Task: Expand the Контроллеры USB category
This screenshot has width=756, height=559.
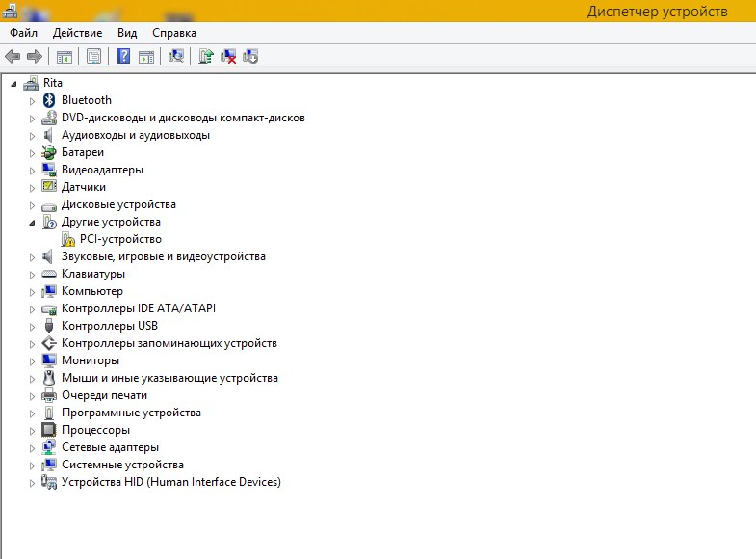Action: tap(32, 327)
